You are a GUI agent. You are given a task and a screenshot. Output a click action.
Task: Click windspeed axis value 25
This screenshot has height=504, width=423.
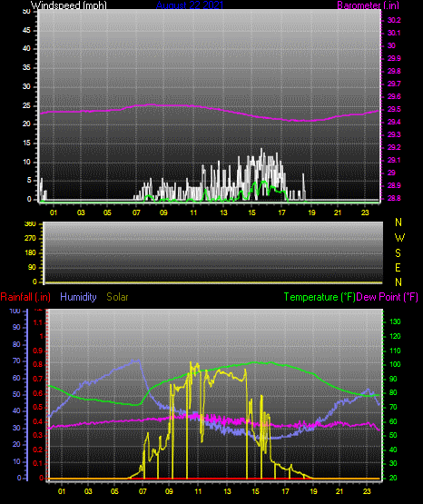coord(26,105)
